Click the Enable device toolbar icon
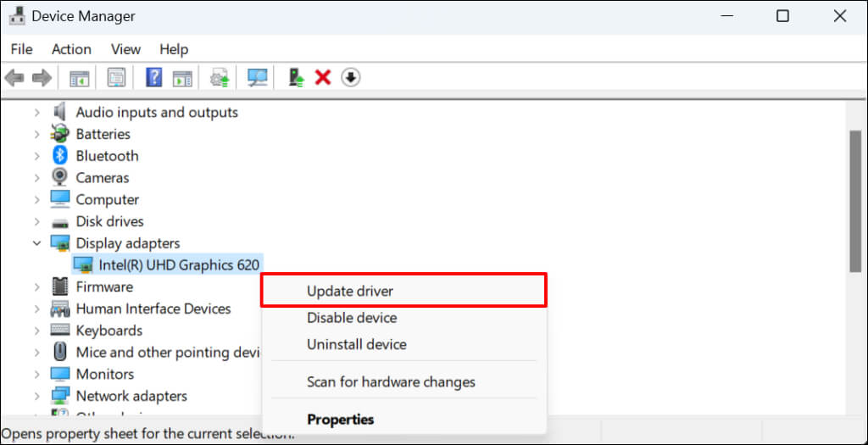868x445 pixels. 297,77
